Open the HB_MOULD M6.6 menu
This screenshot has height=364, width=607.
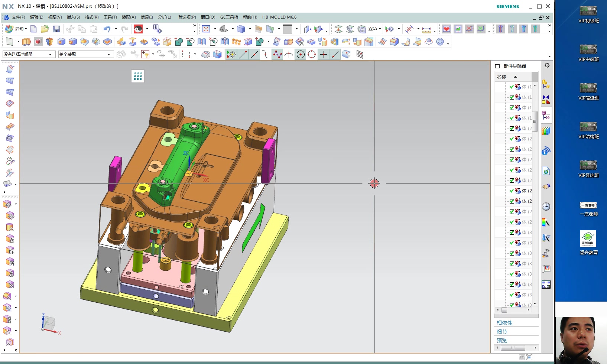[279, 17]
